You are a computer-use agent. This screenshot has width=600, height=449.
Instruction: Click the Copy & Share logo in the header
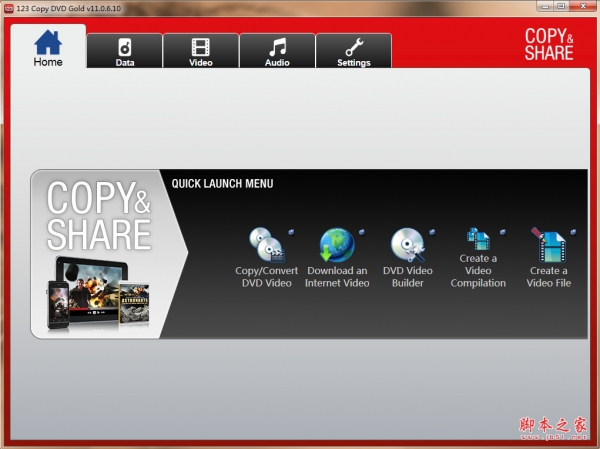(549, 44)
